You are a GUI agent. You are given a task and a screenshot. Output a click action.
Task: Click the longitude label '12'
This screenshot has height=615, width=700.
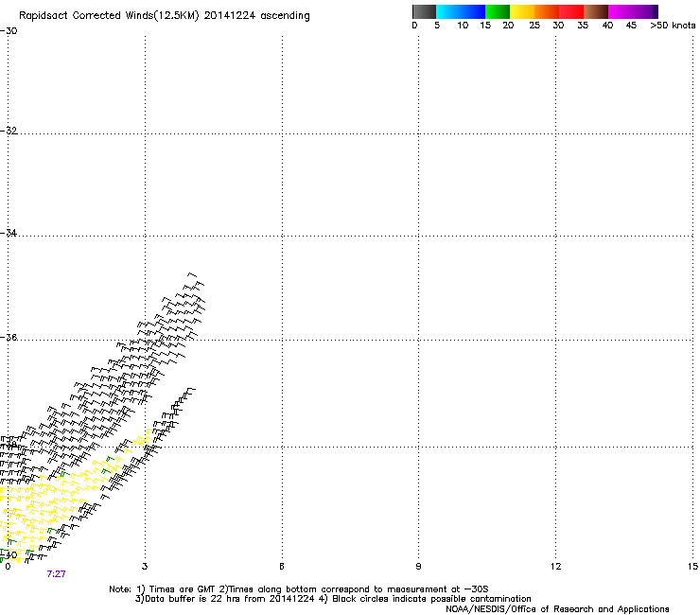pos(555,567)
